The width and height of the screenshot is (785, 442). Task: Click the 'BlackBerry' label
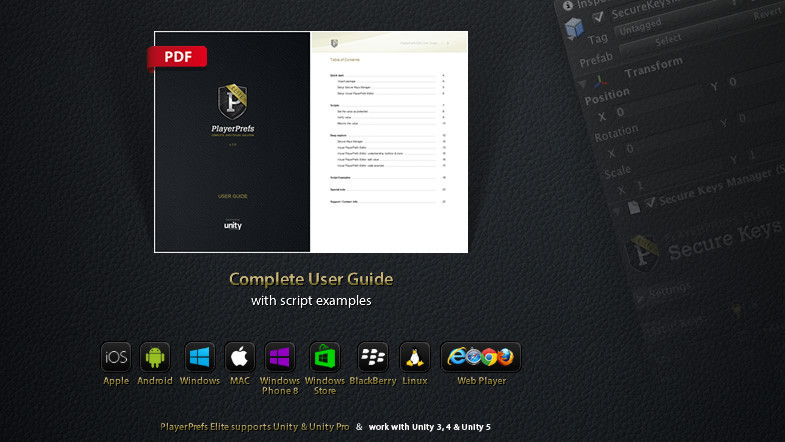(x=373, y=380)
